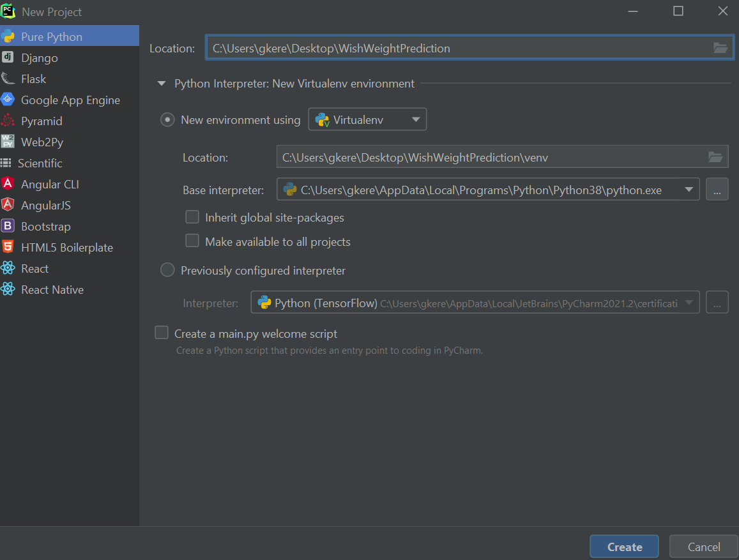739x560 pixels.
Task: Tick Create a main.py welcome script
Action: [162, 333]
